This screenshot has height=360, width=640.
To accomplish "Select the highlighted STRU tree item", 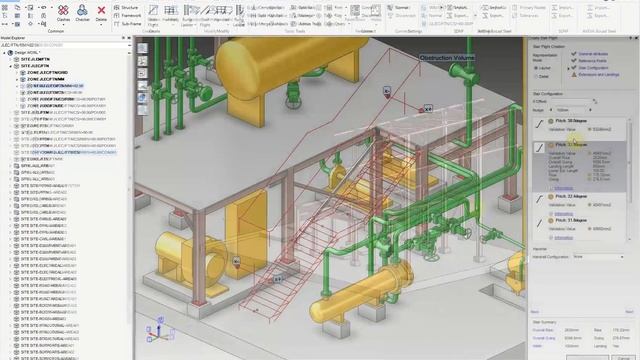I will pyautogui.click(x=55, y=86).
